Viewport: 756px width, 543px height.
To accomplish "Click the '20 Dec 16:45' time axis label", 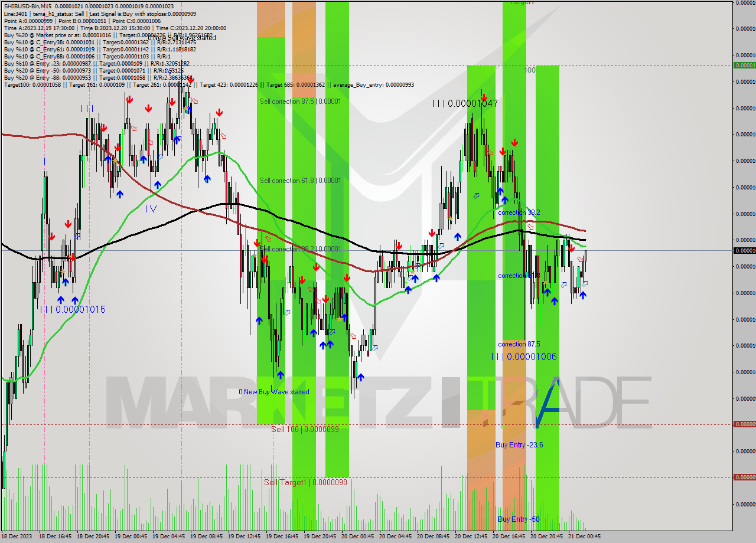I will pos(509,537).
